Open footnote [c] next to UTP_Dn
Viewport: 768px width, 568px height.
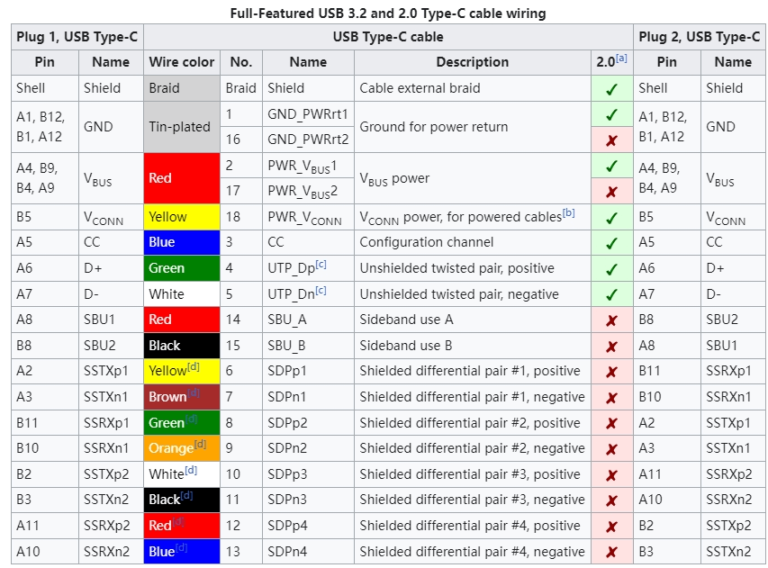pos(321,291)
